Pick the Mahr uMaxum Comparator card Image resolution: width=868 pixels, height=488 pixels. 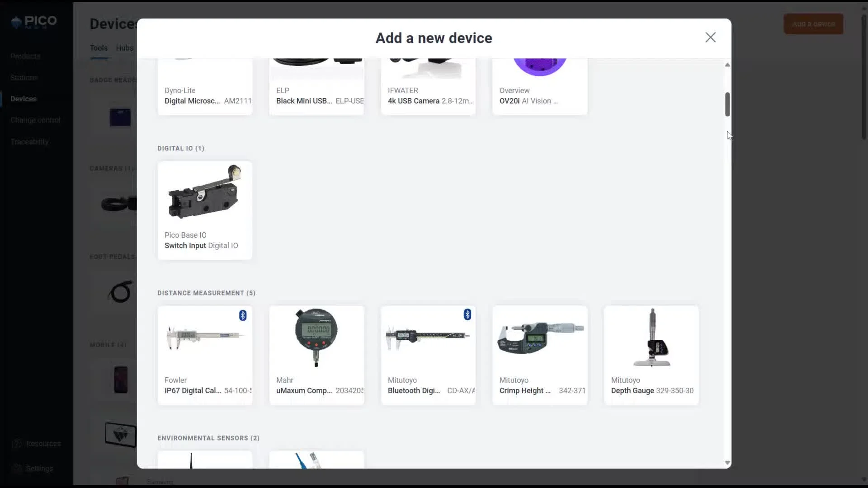coord(316,355)
